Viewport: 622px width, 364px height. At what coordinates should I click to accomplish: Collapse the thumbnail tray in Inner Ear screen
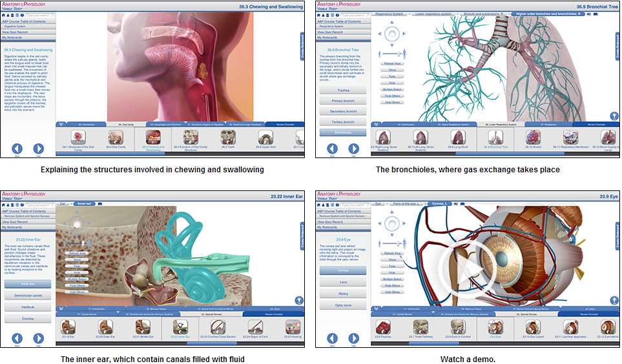point(61,308)
